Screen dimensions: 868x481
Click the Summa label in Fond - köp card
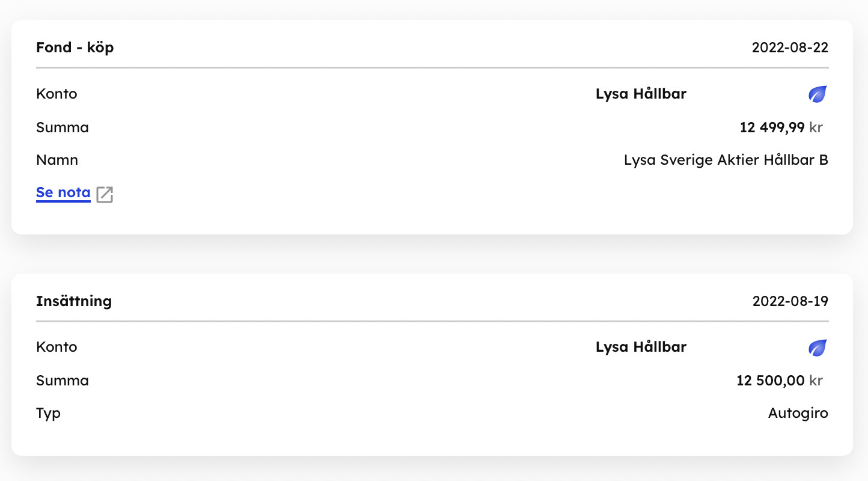pos(63,127)
